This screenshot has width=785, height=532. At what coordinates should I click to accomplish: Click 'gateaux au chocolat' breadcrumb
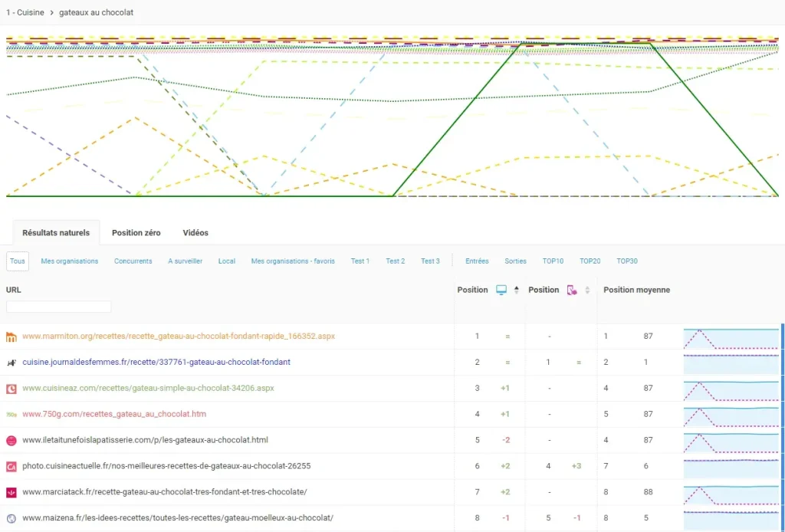tap(96, 12)
